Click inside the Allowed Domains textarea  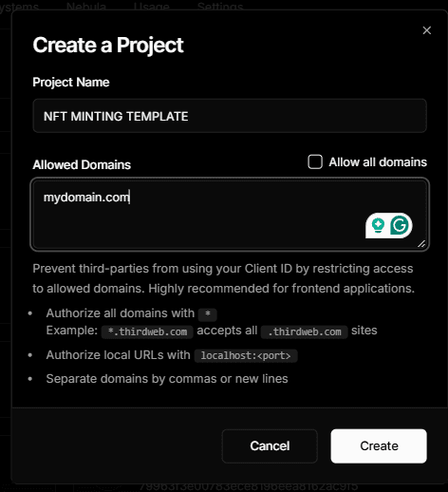pyautogui.click(x=230, y=215)
